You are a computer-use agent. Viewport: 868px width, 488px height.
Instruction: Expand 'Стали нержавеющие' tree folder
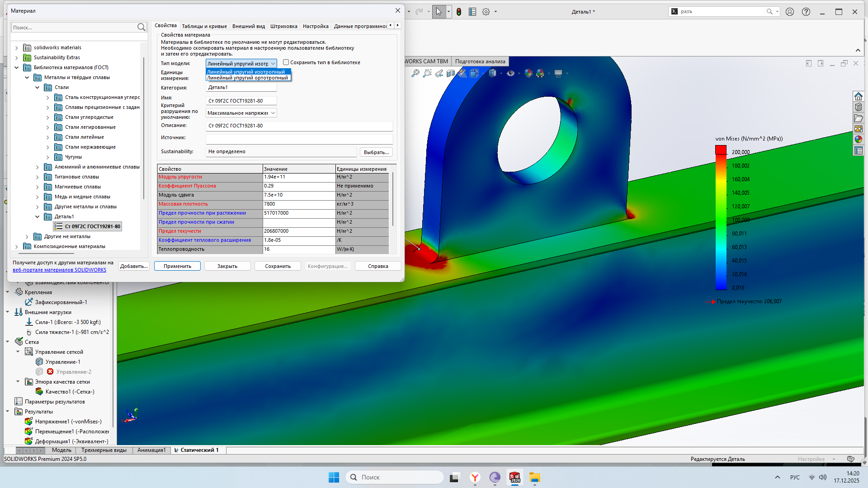tap(48, 147)
